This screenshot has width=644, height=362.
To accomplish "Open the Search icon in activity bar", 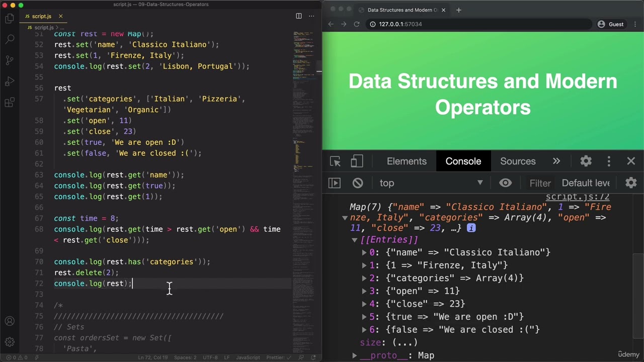I will click(x=10, y=39).
